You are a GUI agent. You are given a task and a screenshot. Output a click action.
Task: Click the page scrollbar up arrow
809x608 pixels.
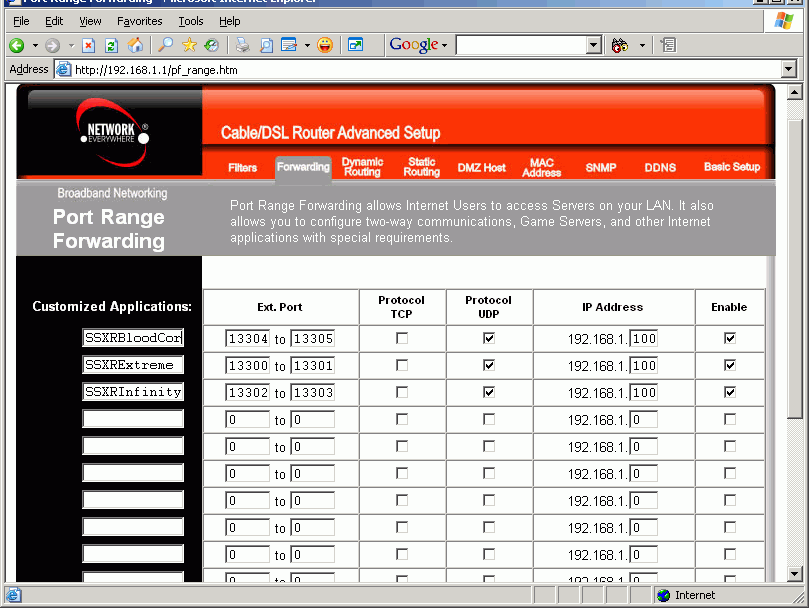pyautogui.click(x=795, y=92)
